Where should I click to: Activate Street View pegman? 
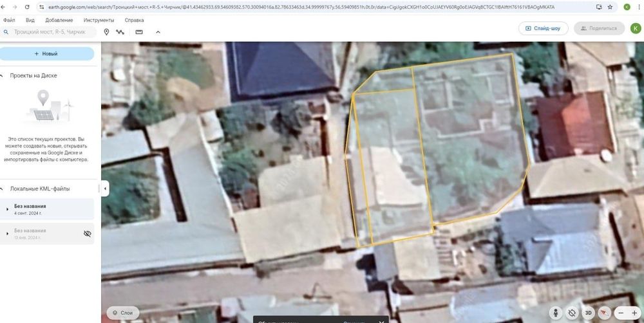pyautogui.click(x=556, y=313)
